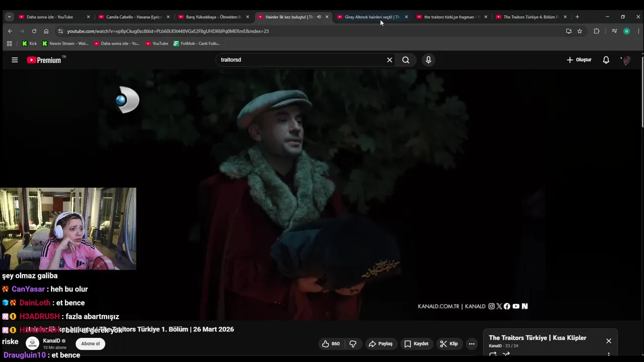Close the Camila Cabello Havana tab

coord(168,17)
